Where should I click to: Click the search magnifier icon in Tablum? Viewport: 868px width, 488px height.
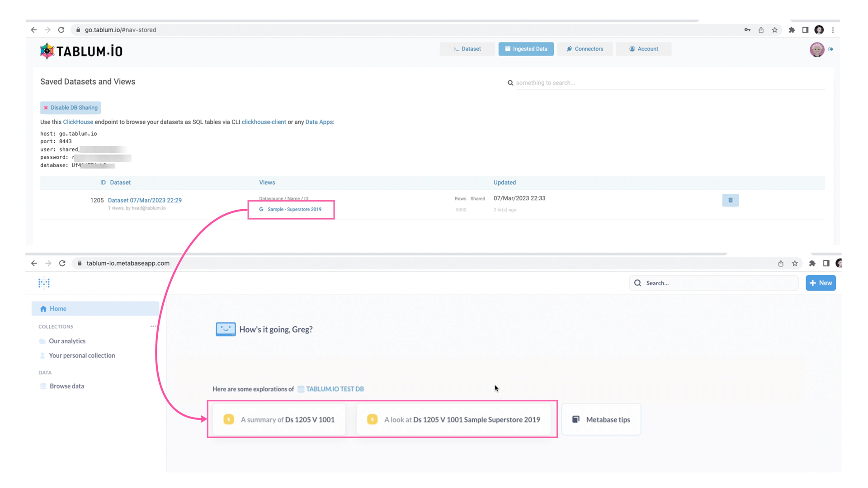(510, 83)
